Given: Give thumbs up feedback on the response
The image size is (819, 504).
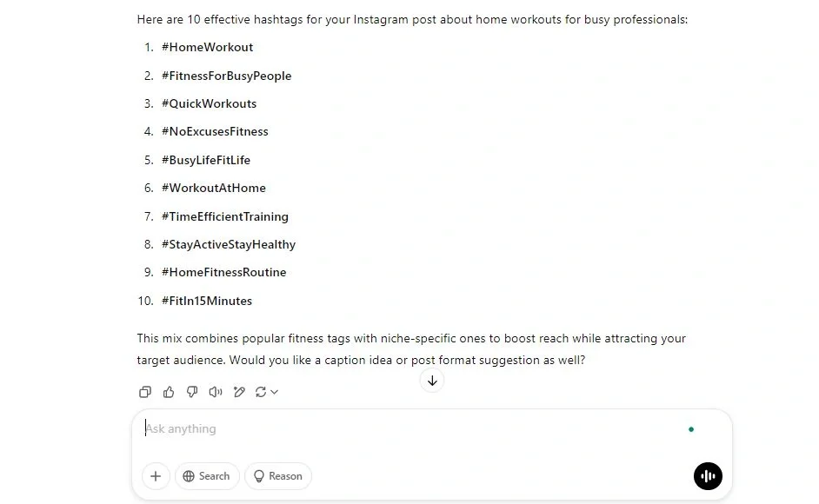Looking at the screenshot, I should pyautogui.click(x=169, y=392).
